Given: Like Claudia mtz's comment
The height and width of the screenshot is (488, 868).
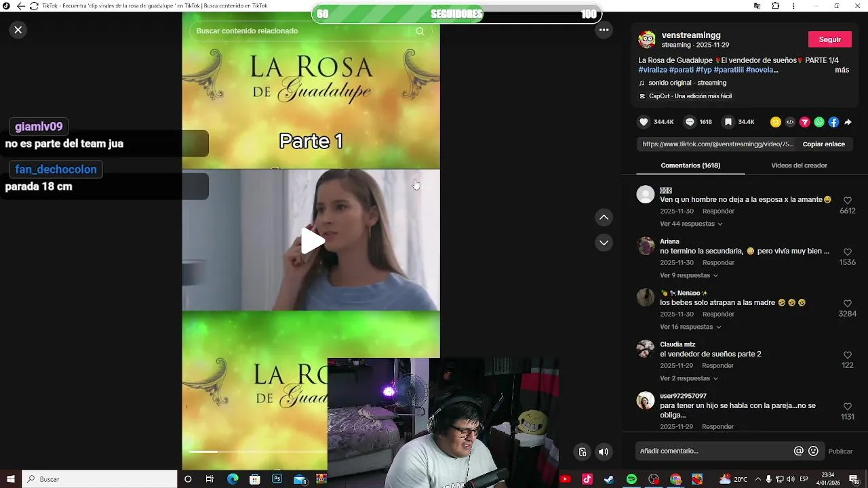Looking at the screenshot, I should [848, 355].
